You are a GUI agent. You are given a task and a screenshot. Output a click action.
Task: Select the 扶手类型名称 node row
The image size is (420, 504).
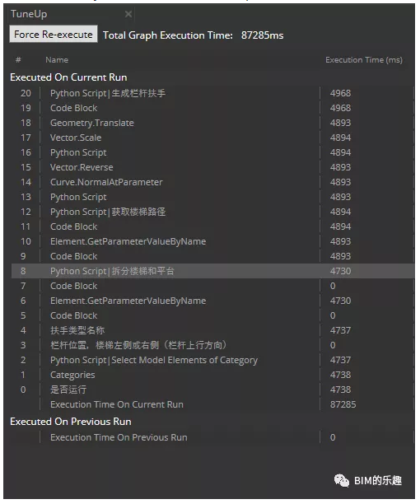212,330
